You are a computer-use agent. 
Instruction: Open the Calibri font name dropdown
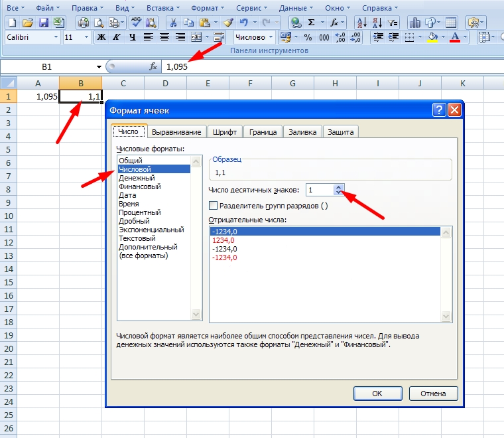(56, 37)
